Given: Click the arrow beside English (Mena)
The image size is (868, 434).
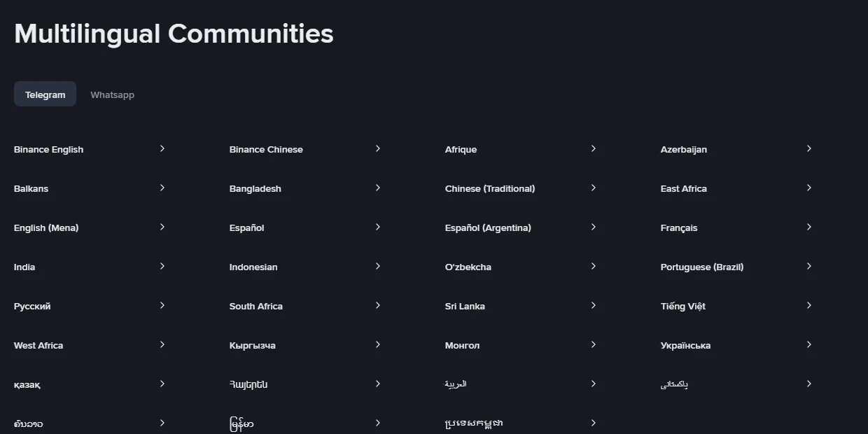Looking at the screenshot, I should click(x=162, y=227).
